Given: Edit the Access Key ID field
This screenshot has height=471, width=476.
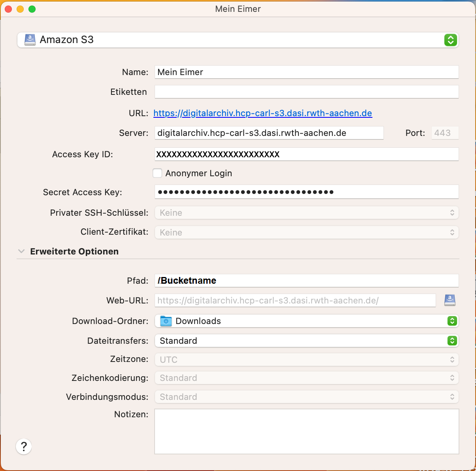Looking at the screenshot, I should click(306, 154).
